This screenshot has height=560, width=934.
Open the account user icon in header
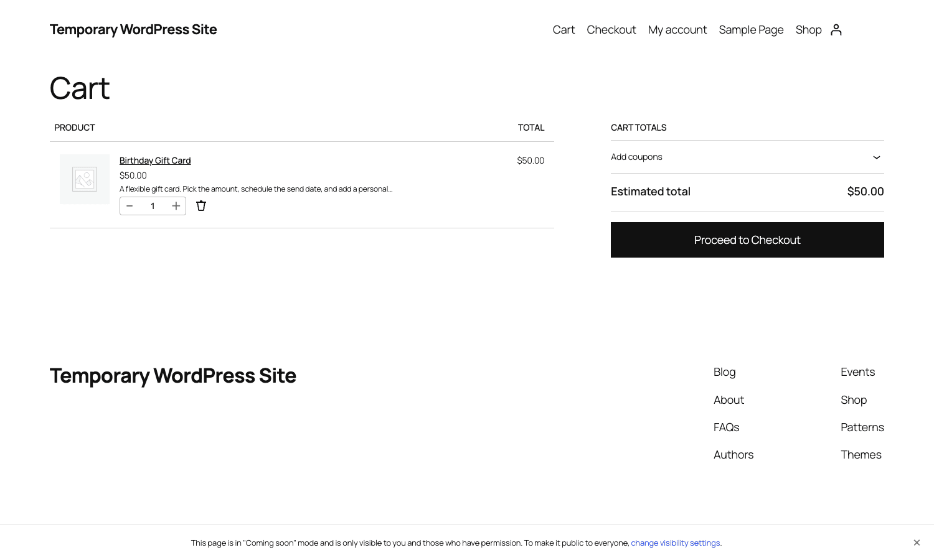click(x=836, y=30)
